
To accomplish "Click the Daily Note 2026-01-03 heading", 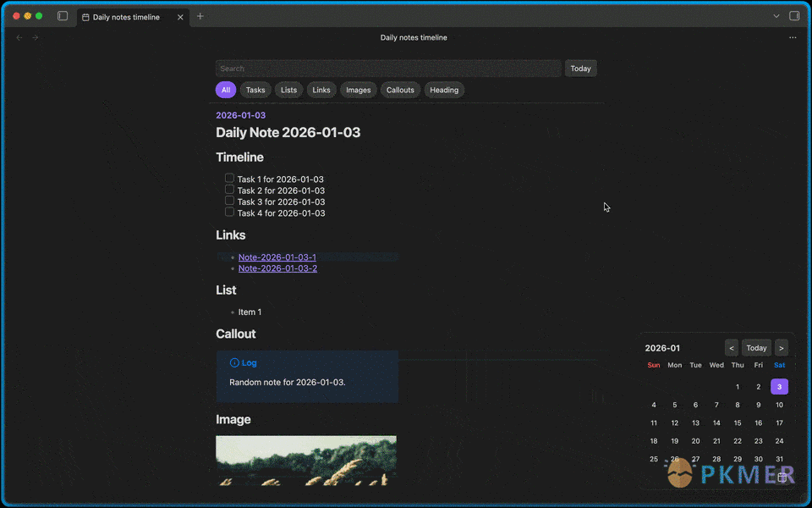I will tap(288, 132).
